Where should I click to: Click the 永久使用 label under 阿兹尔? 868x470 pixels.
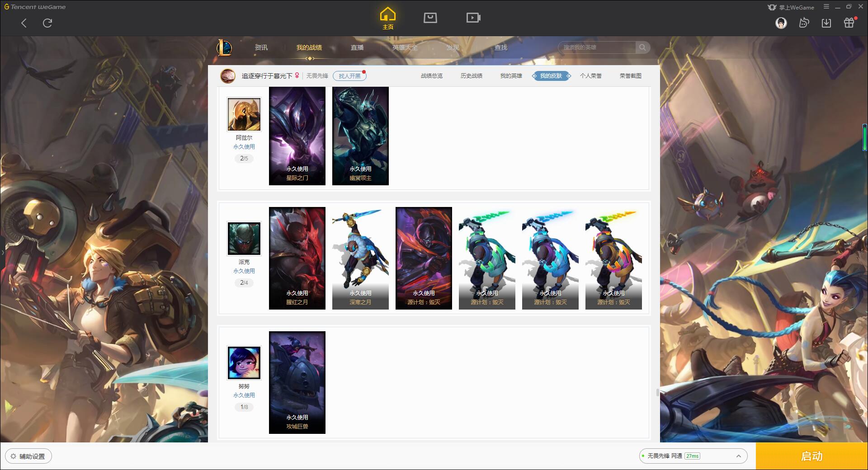pos(244,147)
